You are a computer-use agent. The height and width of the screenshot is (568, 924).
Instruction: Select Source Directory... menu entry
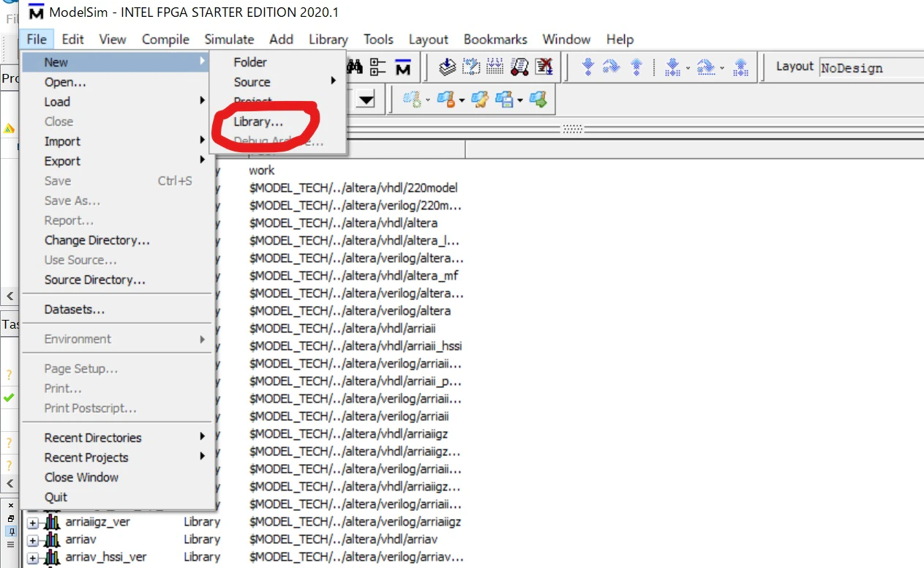pos(94,280)
